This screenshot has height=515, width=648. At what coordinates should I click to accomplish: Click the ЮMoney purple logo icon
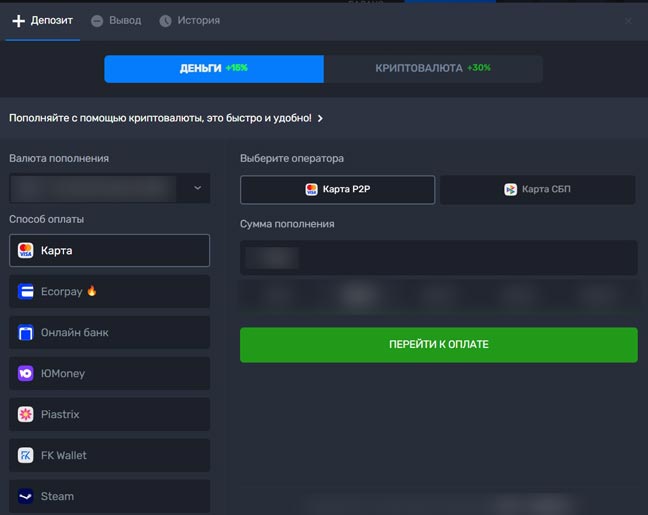[x=26, y=373]
